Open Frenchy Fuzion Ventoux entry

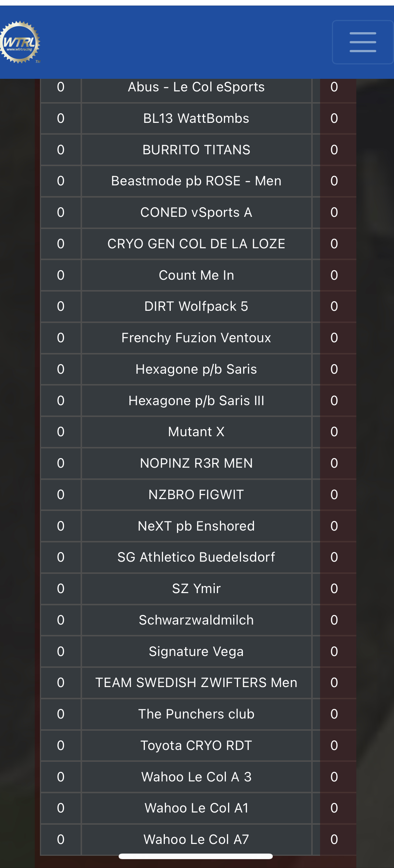click(198, 338)
